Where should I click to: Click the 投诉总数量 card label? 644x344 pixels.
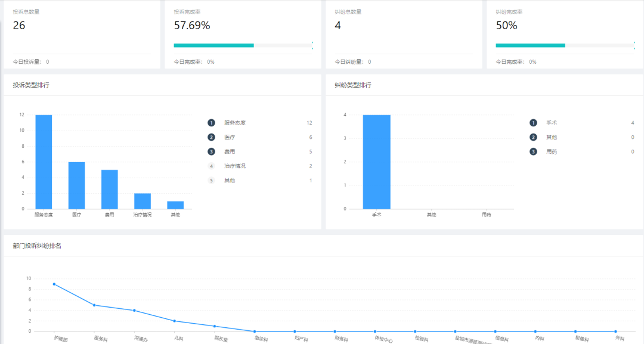pos(26,11)
